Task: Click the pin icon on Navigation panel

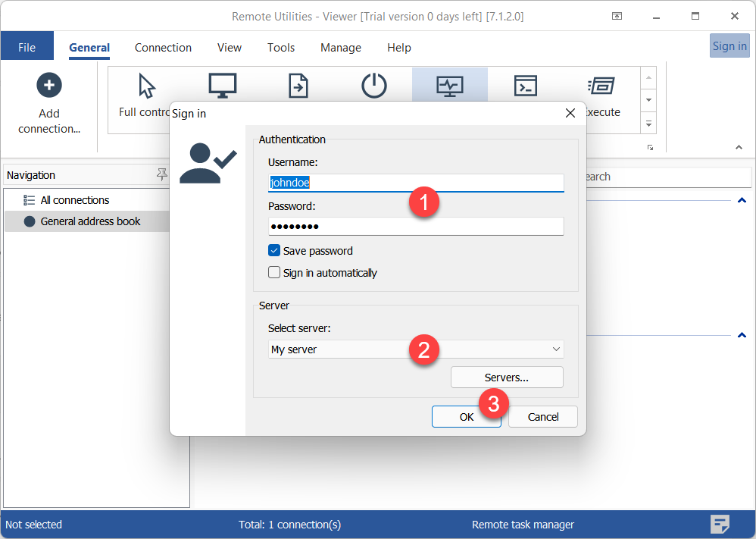Action: [x=161, y=175]
